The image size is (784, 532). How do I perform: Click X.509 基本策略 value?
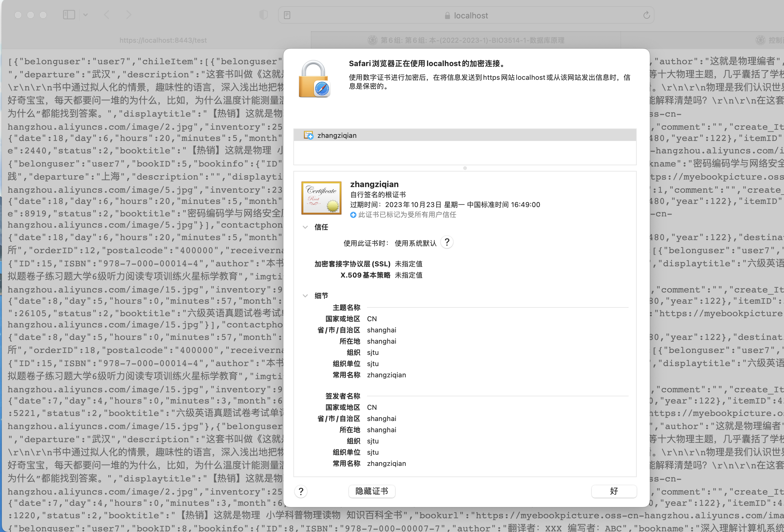click(409, 275)
